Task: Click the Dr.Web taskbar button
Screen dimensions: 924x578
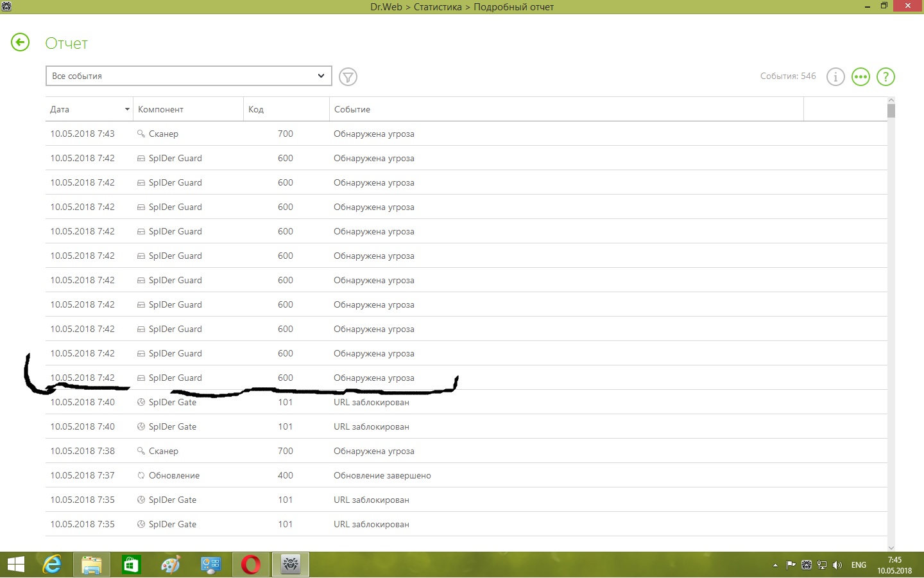Action: (x=291, y=565)
